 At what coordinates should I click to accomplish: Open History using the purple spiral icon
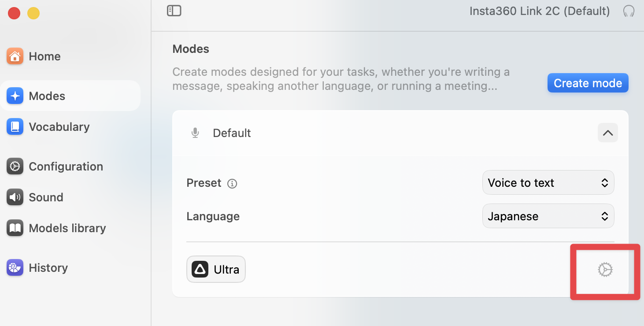coord(15,268)
